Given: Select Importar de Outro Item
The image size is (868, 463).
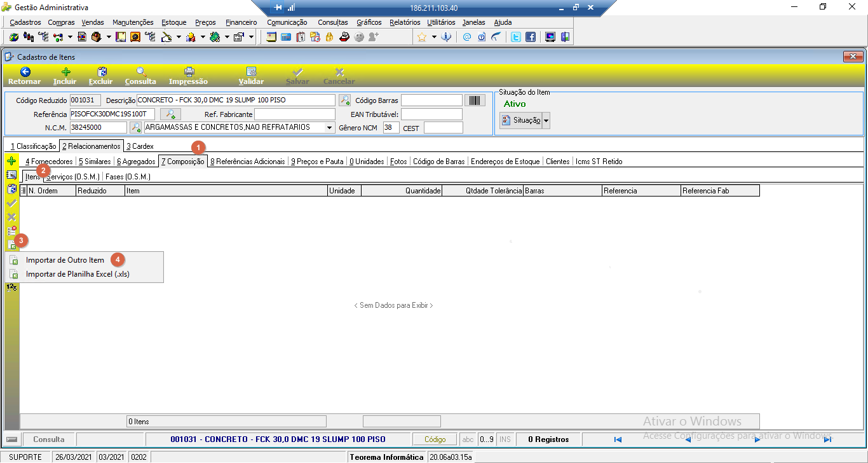Looking at the screenshot, I should point(65,260).
